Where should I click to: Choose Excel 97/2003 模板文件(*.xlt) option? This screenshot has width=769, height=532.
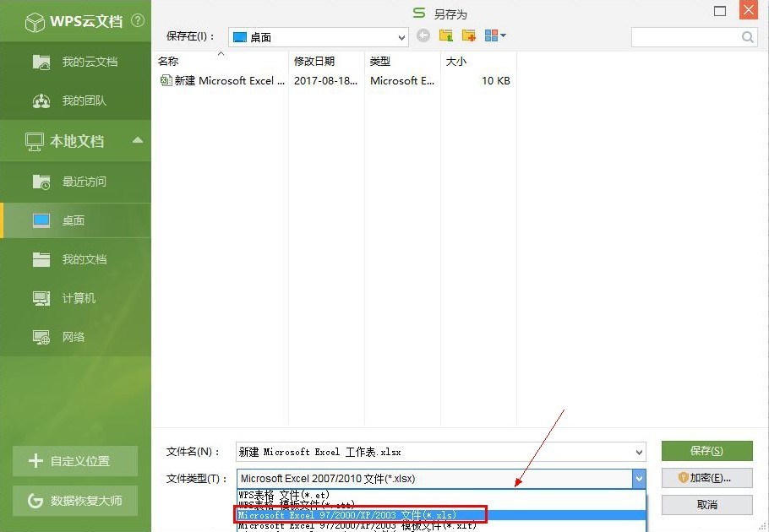coord(441,525)
